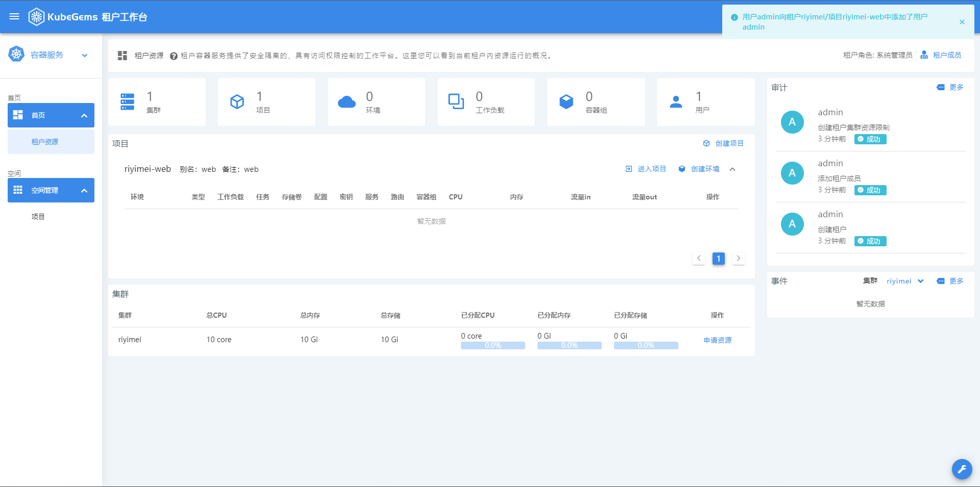Click the wrench tool floating button
The image size is (980, 487).
point(962,469)
